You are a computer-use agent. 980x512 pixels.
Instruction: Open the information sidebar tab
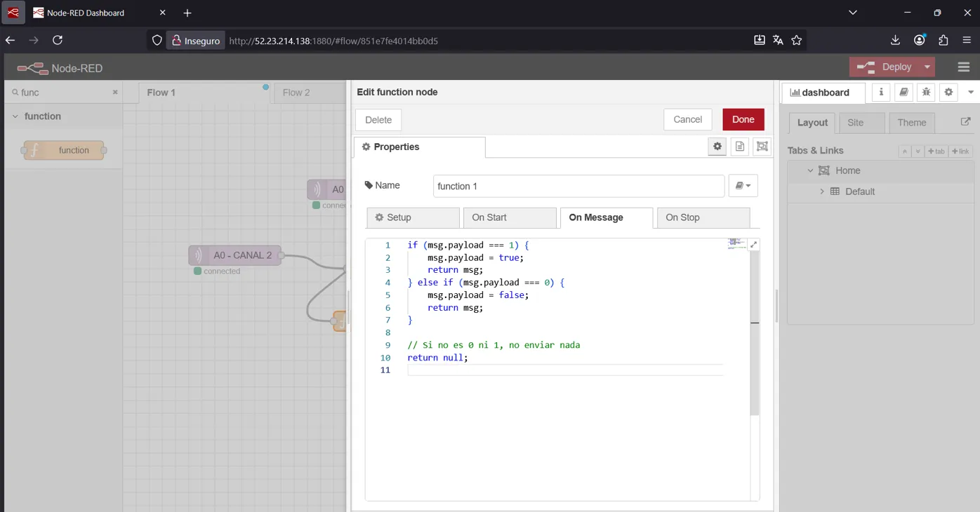click(882, 92)
